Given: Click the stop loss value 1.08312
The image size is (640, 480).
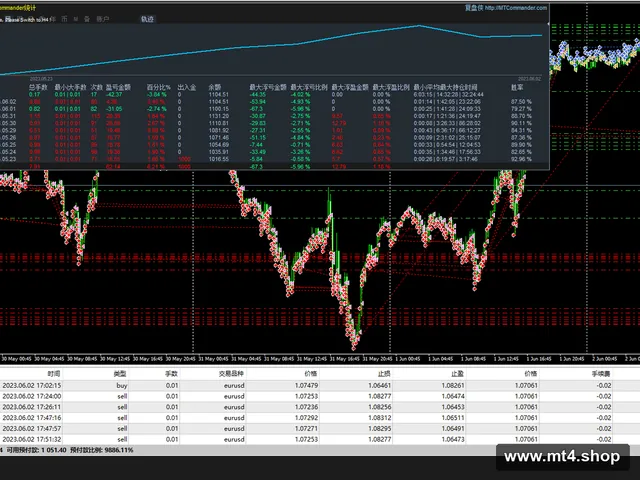Looking at the screenshot, I should pyautogui.click(x=379, y=418).
